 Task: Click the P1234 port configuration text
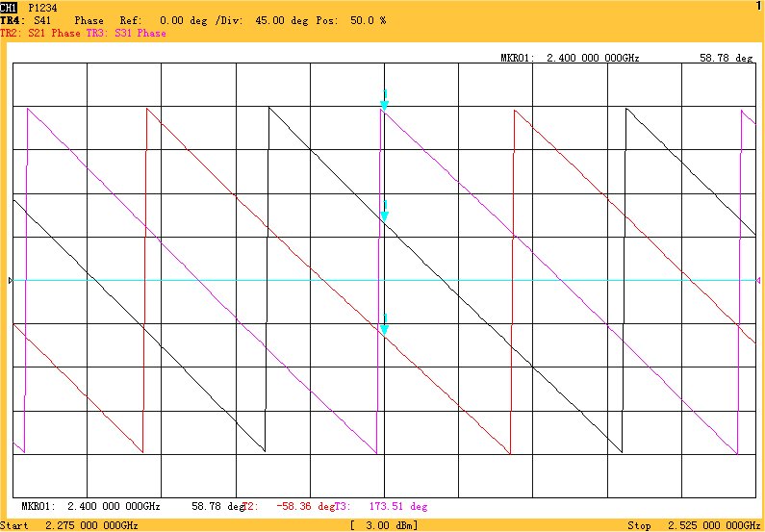tap(43, 8)
